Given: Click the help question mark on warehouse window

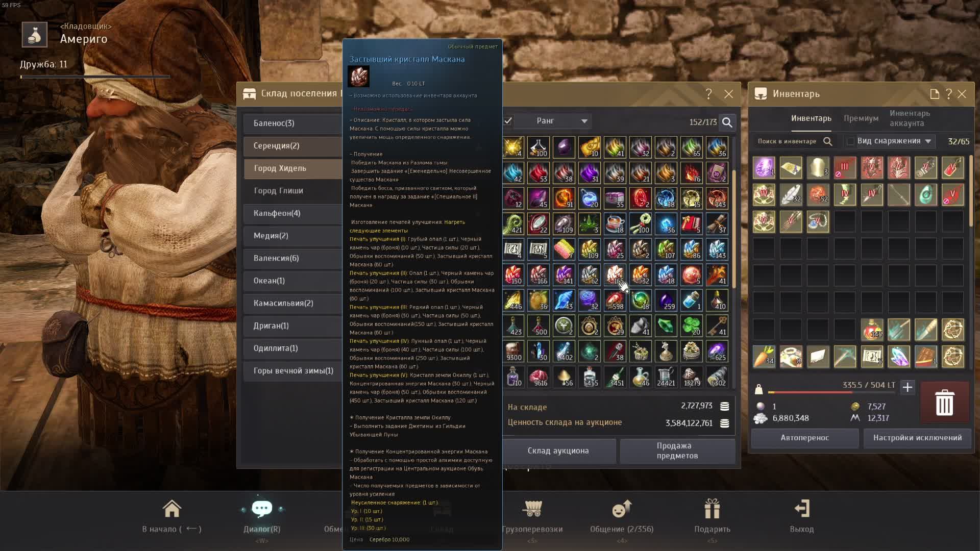Looking at the screenshot, I should (x=709, y=94).
